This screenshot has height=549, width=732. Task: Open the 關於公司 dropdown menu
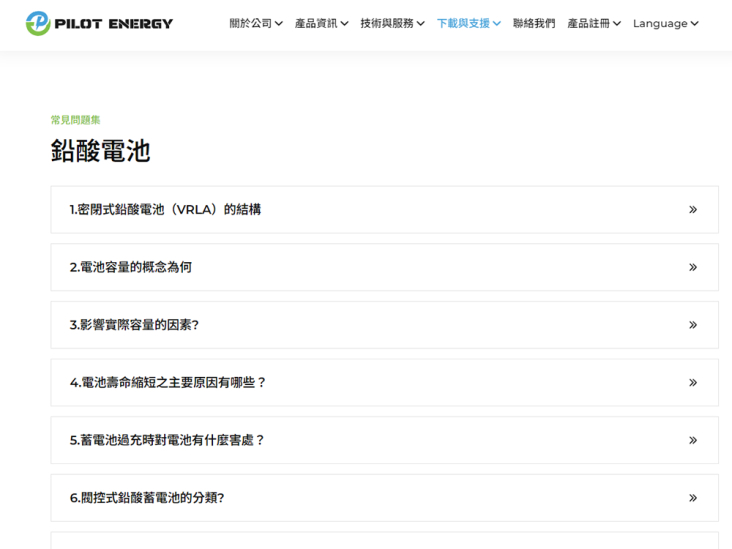255,23
